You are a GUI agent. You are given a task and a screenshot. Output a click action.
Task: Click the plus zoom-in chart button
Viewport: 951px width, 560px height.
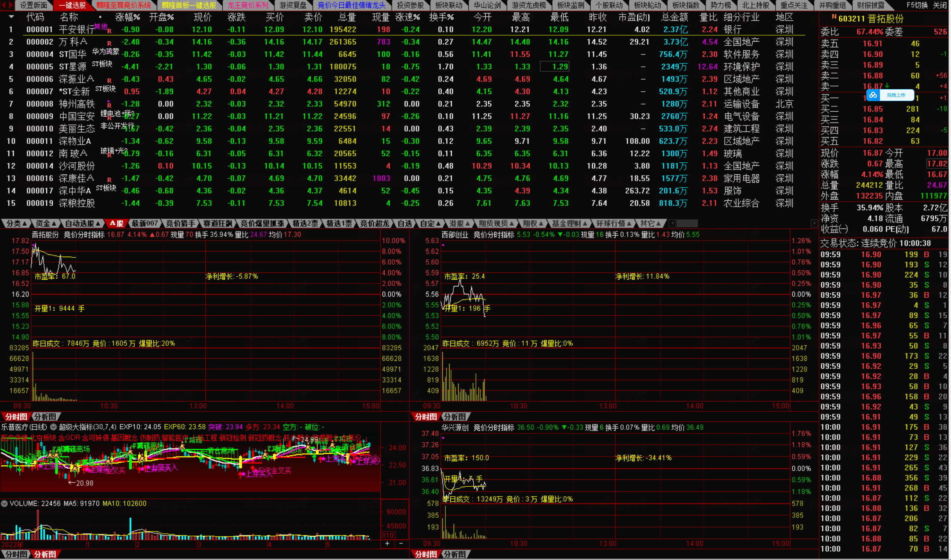click(387, 543)
